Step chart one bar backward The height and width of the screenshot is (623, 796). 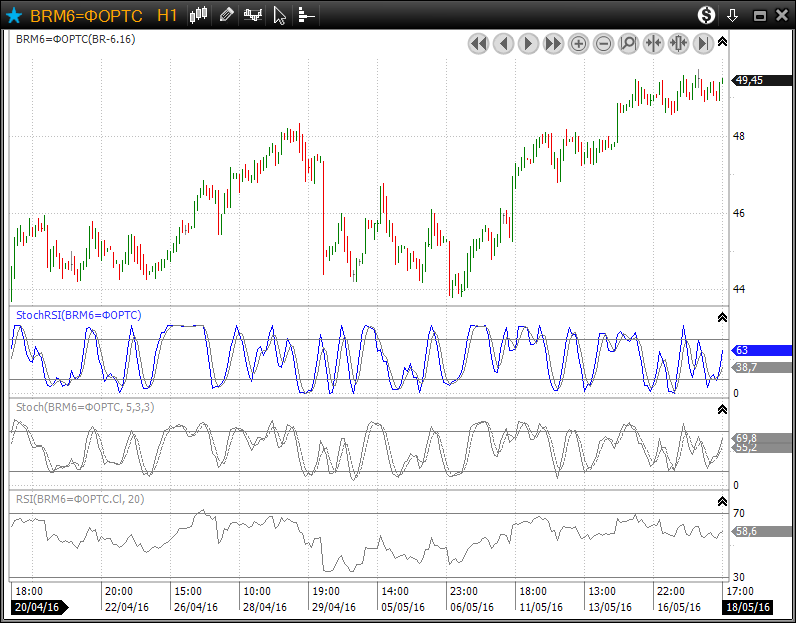click(x=504, y=44)
